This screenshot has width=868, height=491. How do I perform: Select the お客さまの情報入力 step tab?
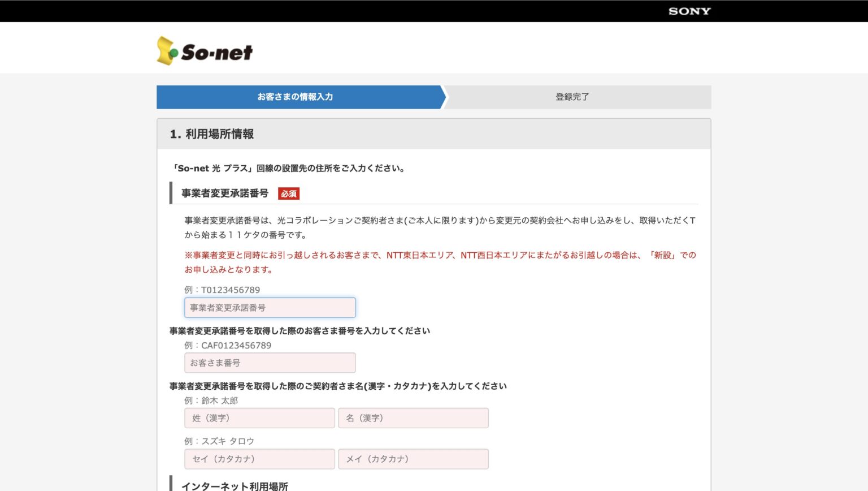[296, 97]
